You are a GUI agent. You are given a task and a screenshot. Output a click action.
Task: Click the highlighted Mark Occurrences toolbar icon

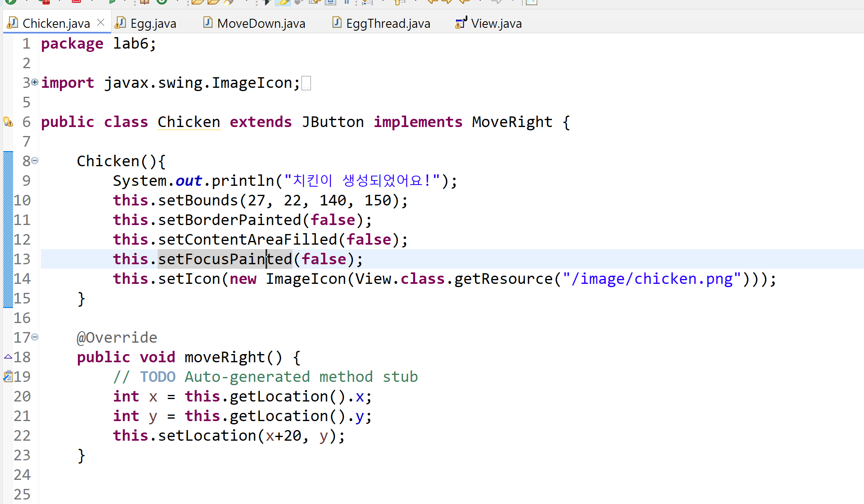coord(283,2)
